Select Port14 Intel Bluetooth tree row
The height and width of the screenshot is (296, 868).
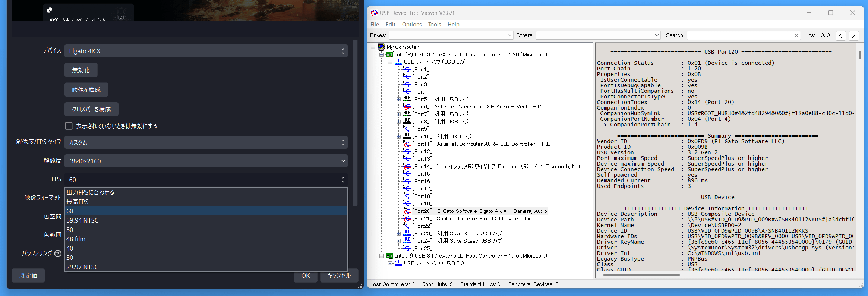point(496,166)
